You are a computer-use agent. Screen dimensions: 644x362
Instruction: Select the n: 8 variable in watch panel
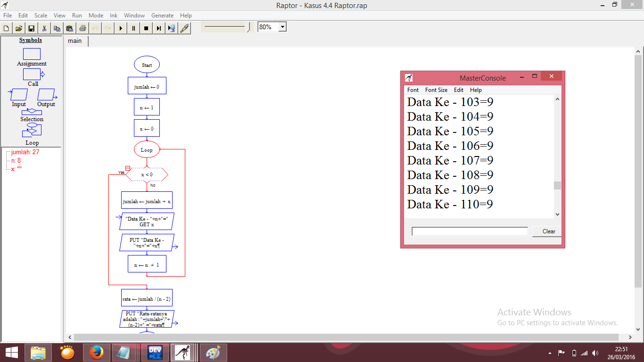[16, 161]
